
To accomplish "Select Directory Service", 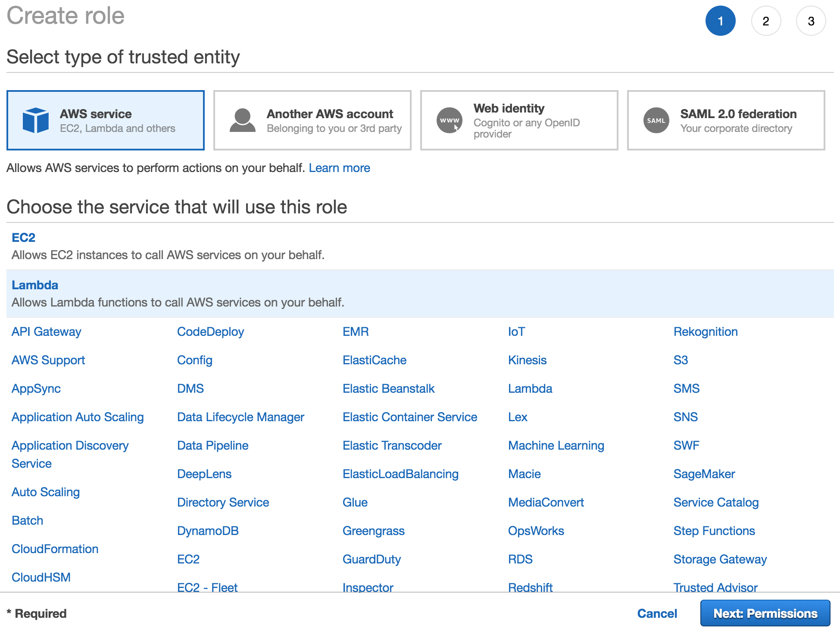I will [x=223, y=502].
